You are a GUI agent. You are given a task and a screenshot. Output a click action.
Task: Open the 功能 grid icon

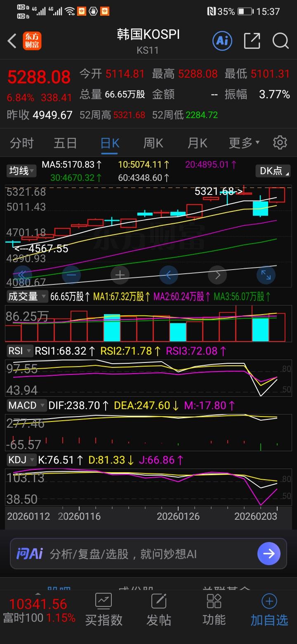pyautogui.click(x=214, y=601)
